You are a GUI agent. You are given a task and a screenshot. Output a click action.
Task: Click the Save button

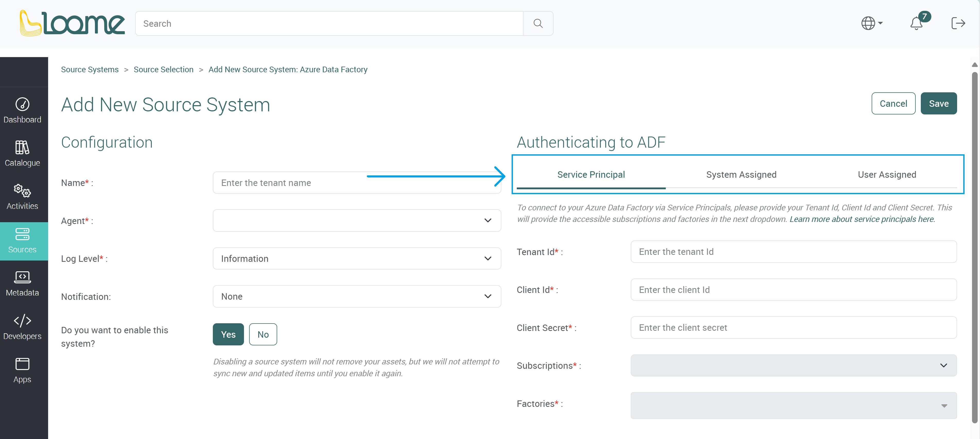(x=939, y=103)
